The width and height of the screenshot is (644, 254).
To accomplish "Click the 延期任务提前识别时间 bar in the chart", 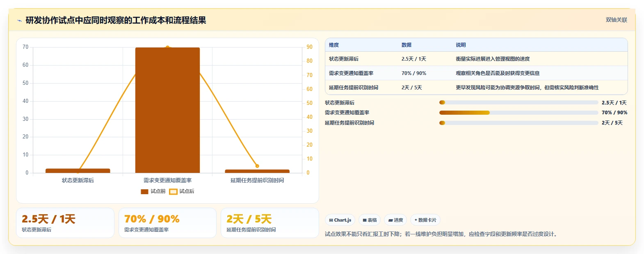I will [257, 171].
